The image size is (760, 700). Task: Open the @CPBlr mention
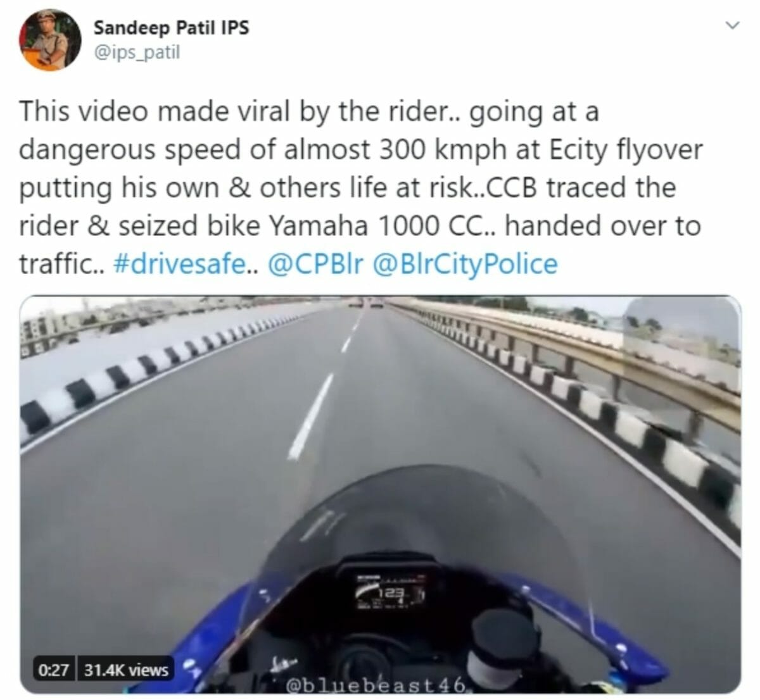click(x=316, y=264)
